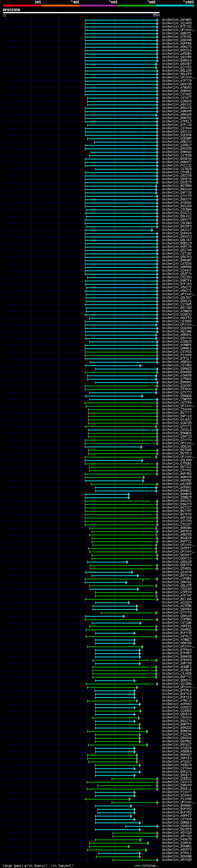Click hit label UniRef100_O64915

pos(176,826)
